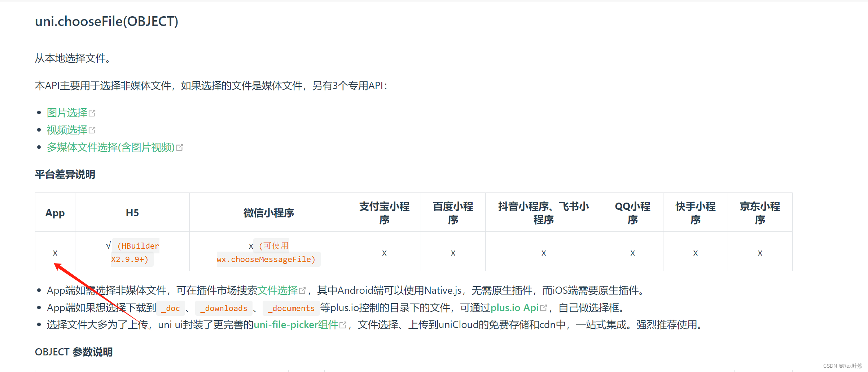Screen dimensions: 868x372
Task: Click external-link icon beside 多媒体文件选择
Action: pyautogui.click(x=179, y=147)
